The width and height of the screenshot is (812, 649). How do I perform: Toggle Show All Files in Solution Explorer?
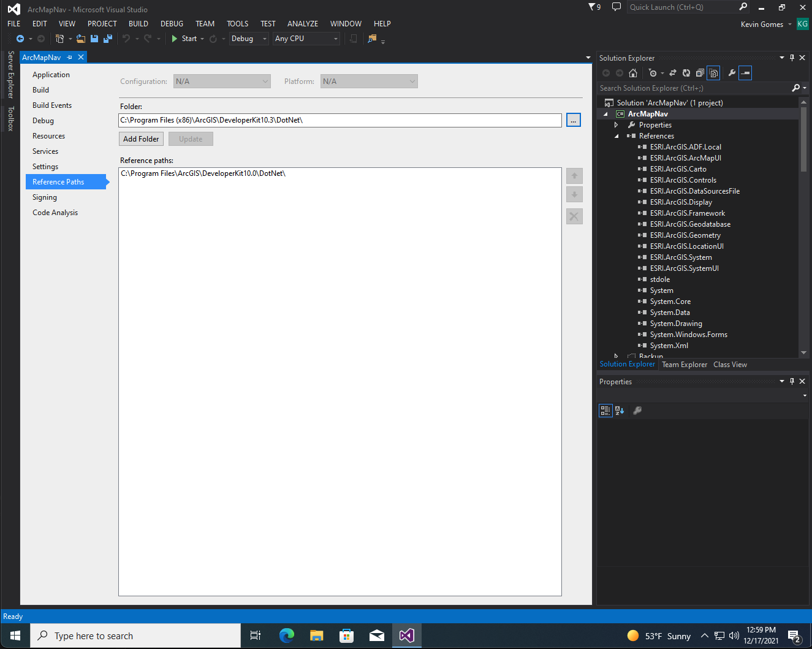(713, 73)
